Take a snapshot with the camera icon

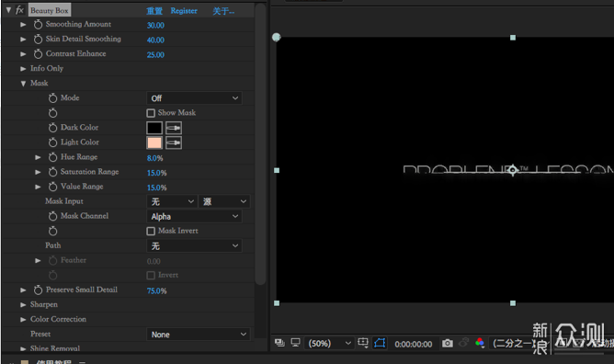click(448, 343)
